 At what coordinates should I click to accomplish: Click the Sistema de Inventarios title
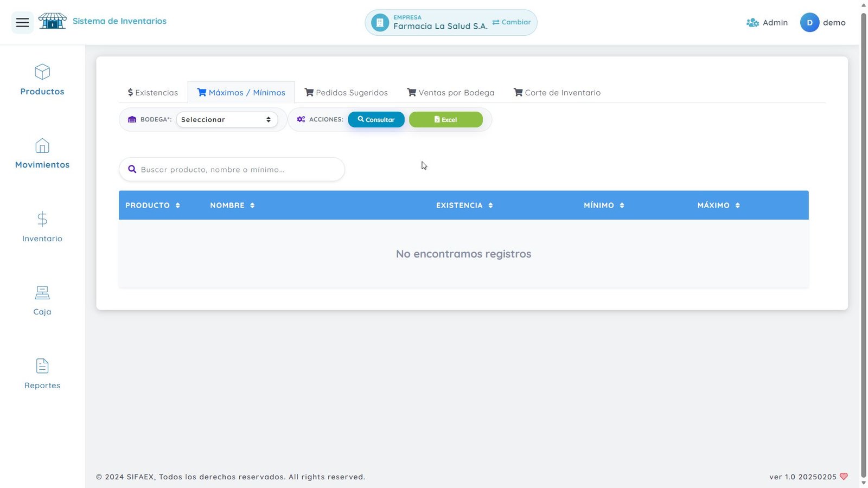[x=119, y=21]
